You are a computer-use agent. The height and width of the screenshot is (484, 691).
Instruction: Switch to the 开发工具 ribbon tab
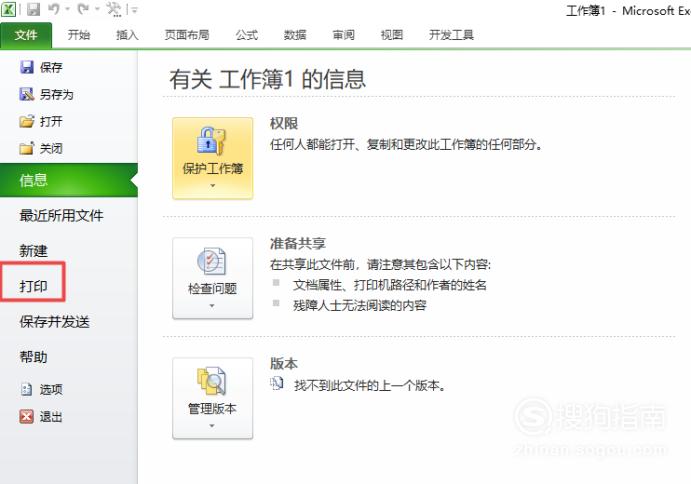pyautogui.click(x=451, y=35)
